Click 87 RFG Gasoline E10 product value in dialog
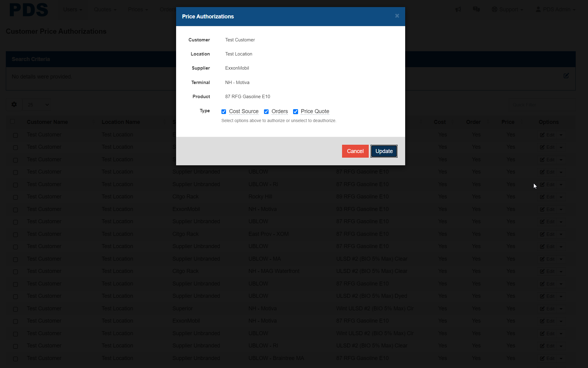This screenshot has width=588, height=368. pos(247,97)
